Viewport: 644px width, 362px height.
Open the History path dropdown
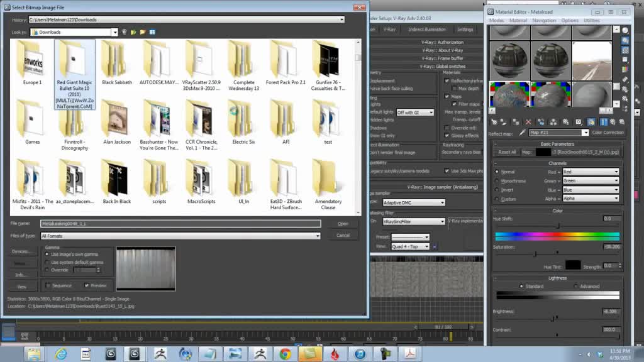click(x=341, y=19)
